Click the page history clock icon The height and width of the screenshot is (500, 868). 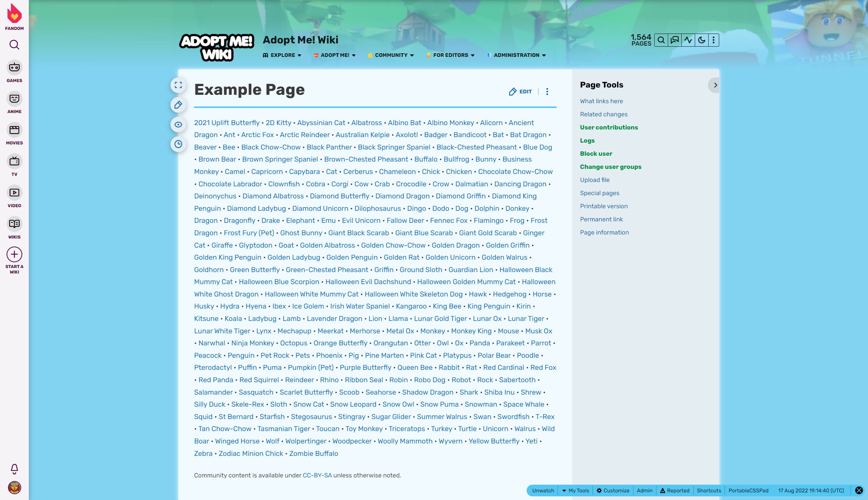click(178, 144)
